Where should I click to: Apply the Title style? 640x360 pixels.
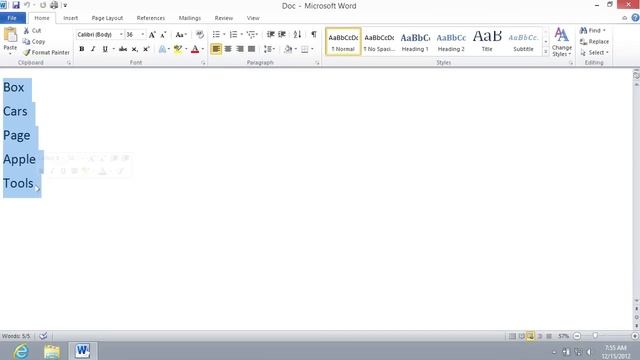point(487,42)
